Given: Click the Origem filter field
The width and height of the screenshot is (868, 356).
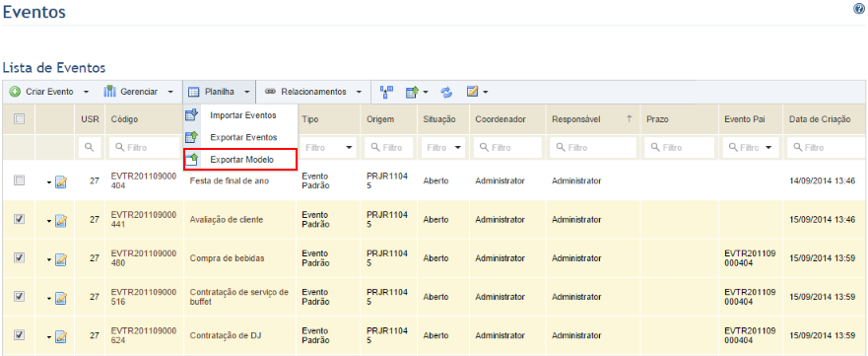Looking at the screenshot, I should pos(389,148).
